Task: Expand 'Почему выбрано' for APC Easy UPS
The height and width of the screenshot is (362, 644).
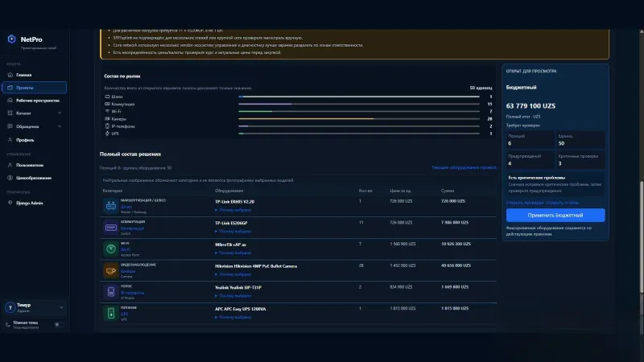Action: click(233, 317)
